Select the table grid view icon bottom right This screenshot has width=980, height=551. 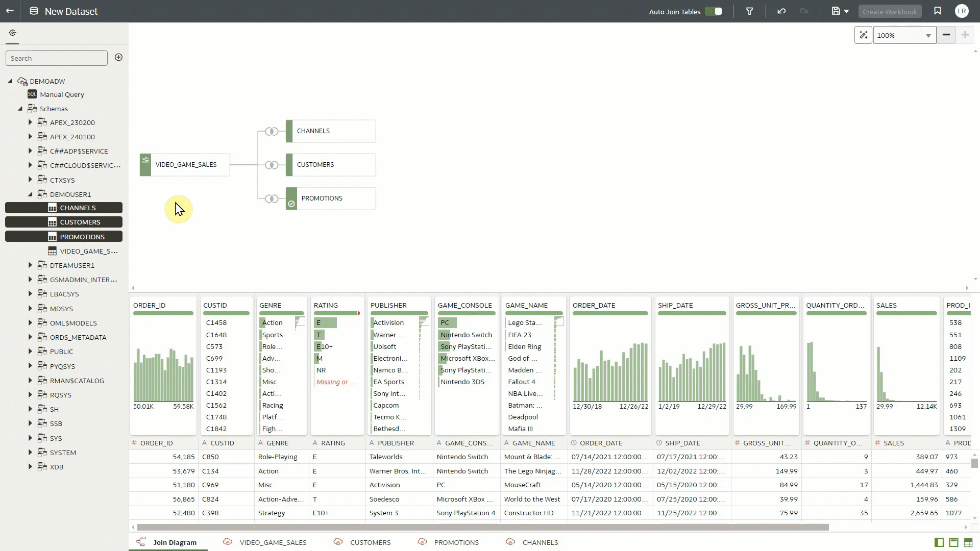[x=968, y=542]
